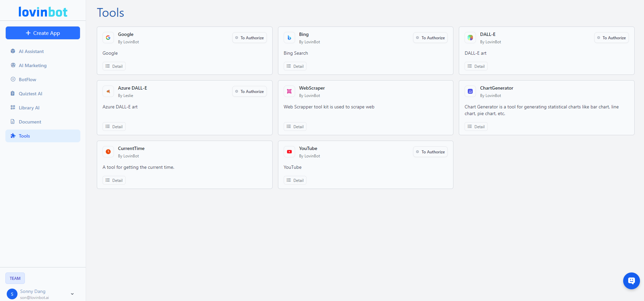Authorize the Google tool
The height and width of the screenshot is (301, 644).
[249, 38]
